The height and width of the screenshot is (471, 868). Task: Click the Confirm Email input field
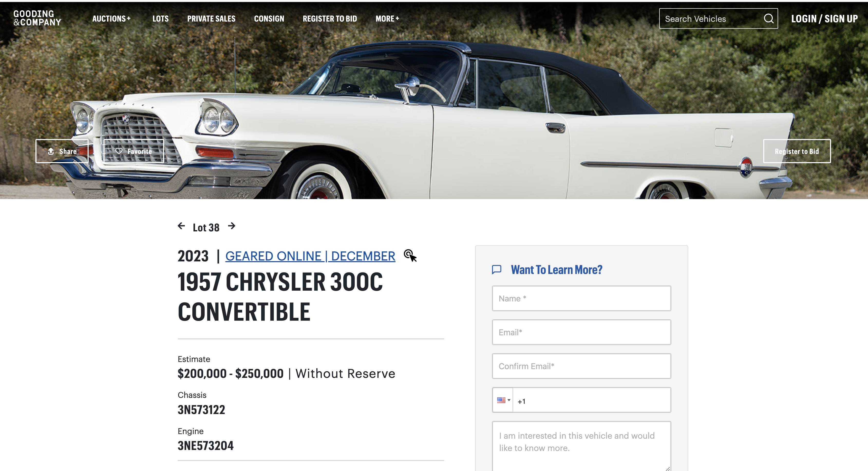(581, 366)
